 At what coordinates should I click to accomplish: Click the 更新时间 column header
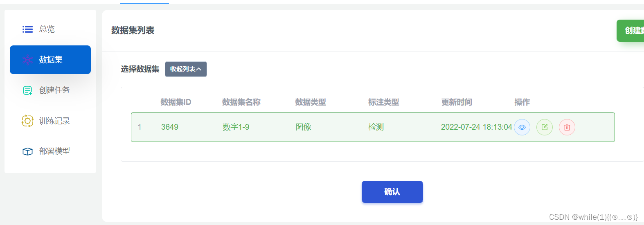pos(457,102)
